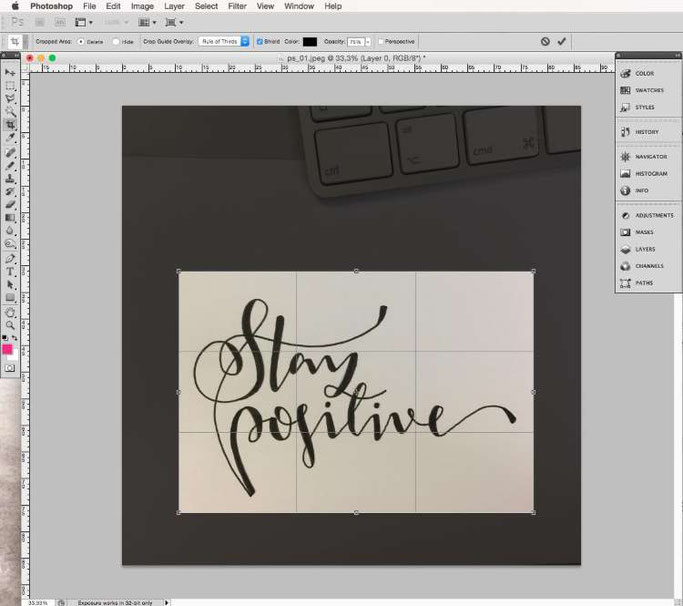Open the File menu
Screen dimensions: 683x606
[x=89, y=6]
